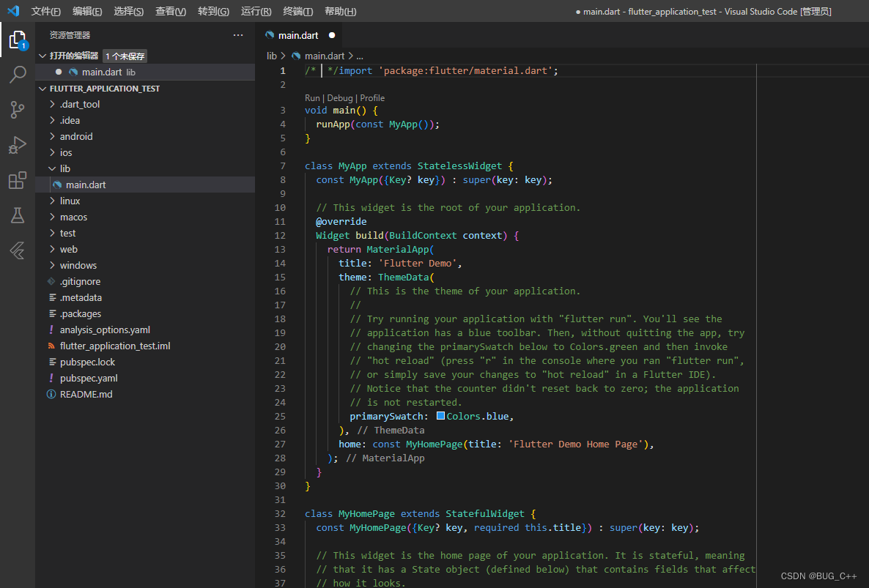Click Run code lens above main()
Screen dimensions: 869x588
[x=312, y=98]
